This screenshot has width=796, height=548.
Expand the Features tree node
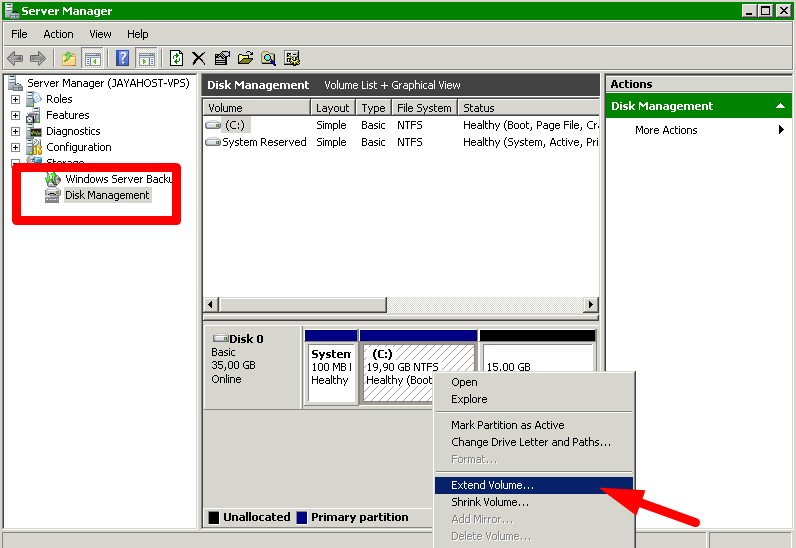[x=16, y=115]
